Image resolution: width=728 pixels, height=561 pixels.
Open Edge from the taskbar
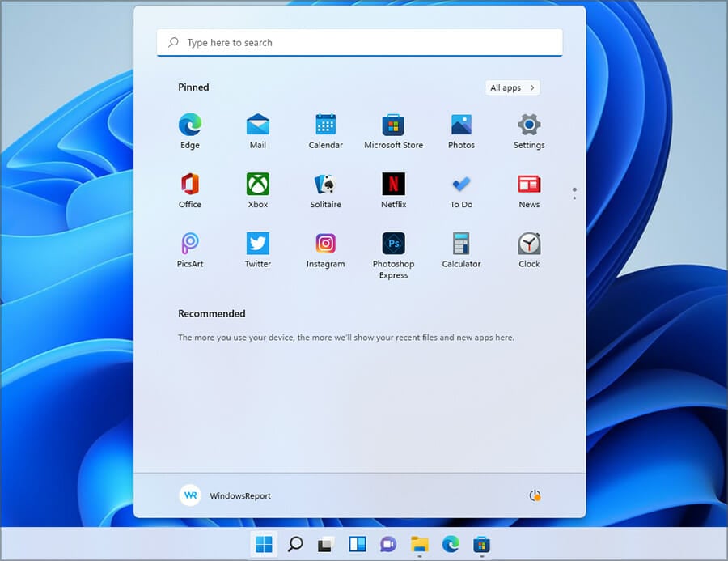451,544
